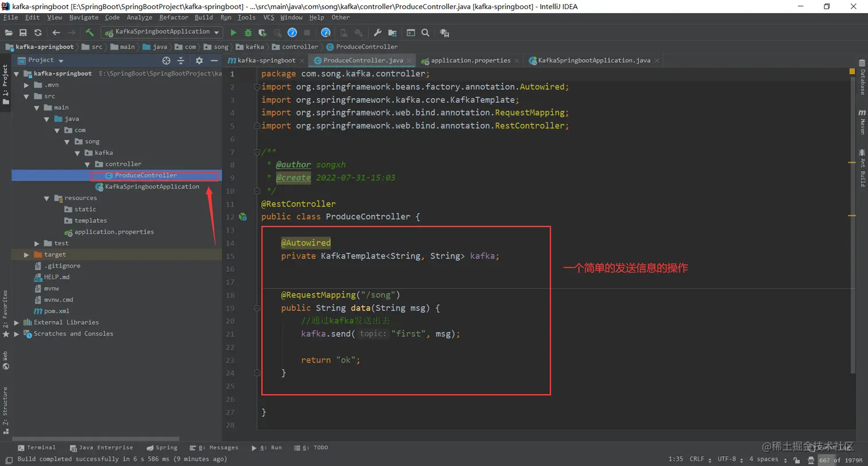
Task: Click Save All floppy disk icon
Action: [x=23, y=33]
